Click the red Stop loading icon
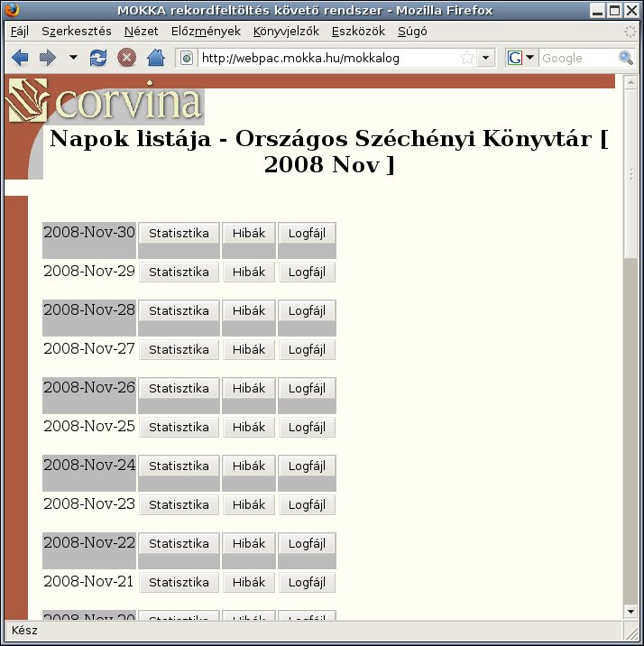This screenshot has width=644, height=646. tap(126, 58)
